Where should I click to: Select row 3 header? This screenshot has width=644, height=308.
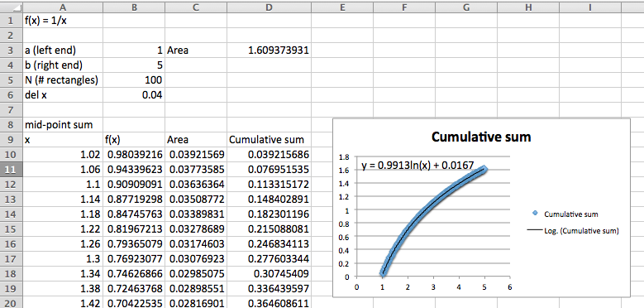point(11,51)
